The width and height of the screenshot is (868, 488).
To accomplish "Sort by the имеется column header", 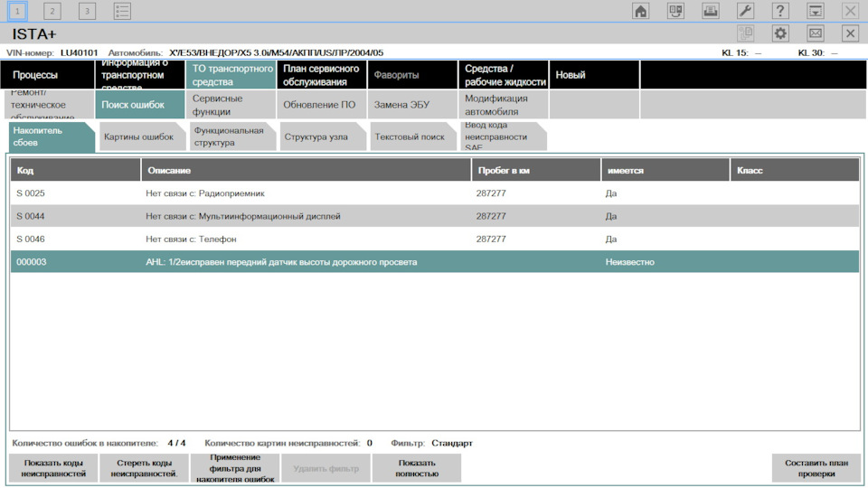I will click(665, 171).
